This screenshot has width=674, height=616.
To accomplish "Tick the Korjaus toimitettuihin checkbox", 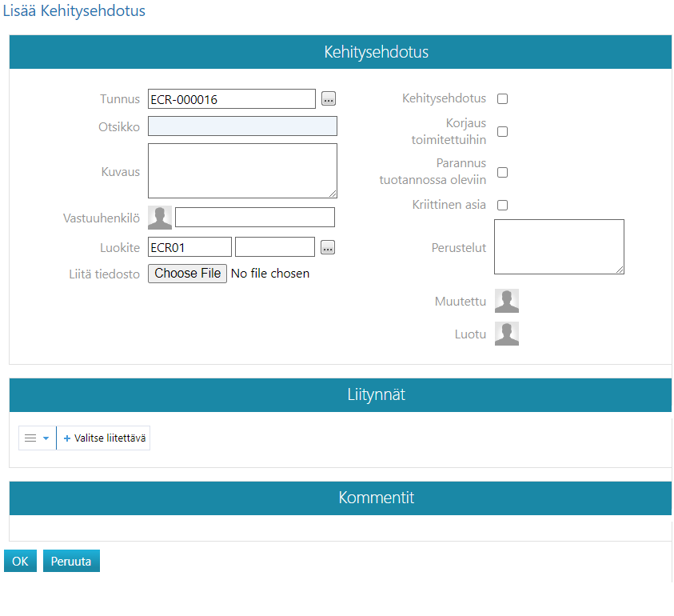I will coord(503,132).
